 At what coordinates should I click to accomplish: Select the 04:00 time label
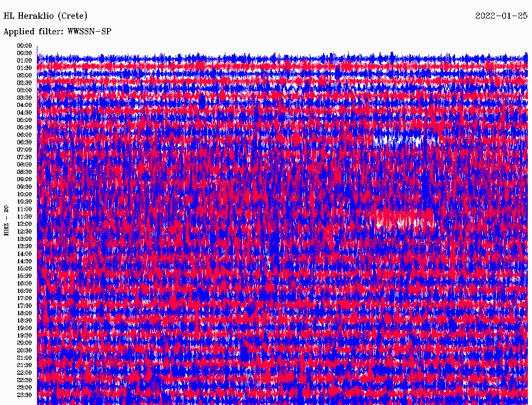[24, 105]
